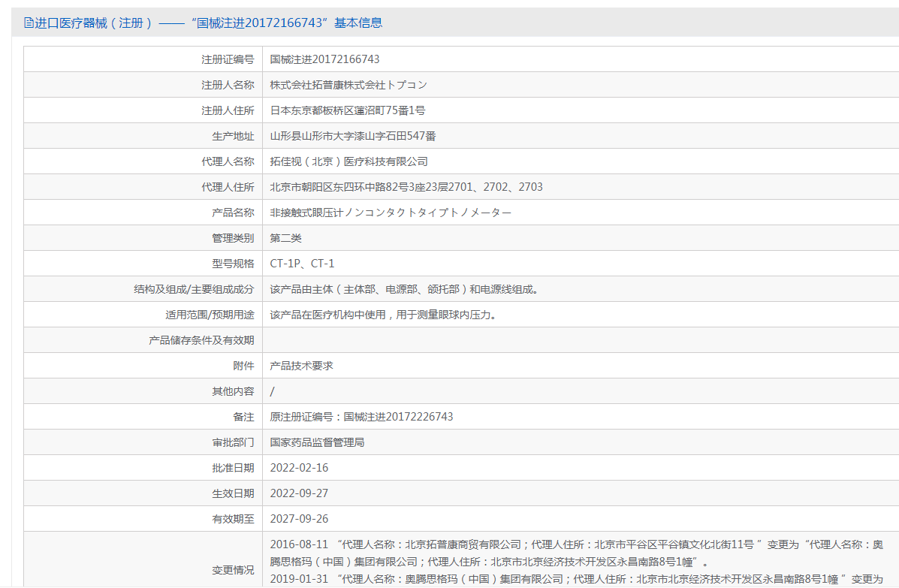
Task: Select registrant name 株式会社拓普康株式会社トプコン
Action: 348,85
